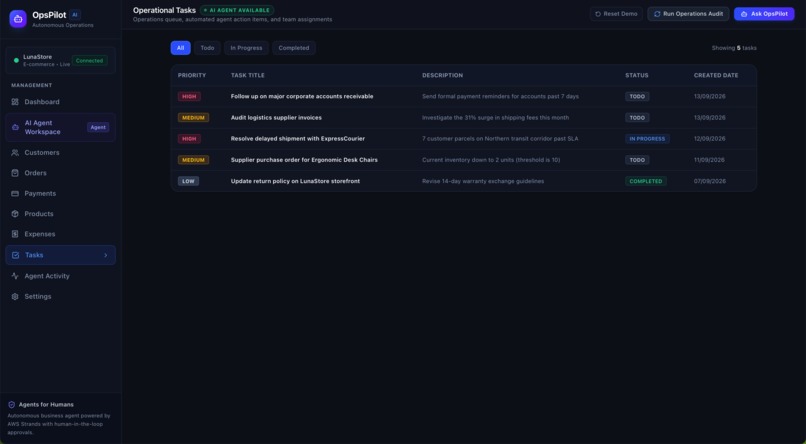
Task: Open task 'Resolve delayed shipment with ExpressCourier'
Action: tap(298, 139)
